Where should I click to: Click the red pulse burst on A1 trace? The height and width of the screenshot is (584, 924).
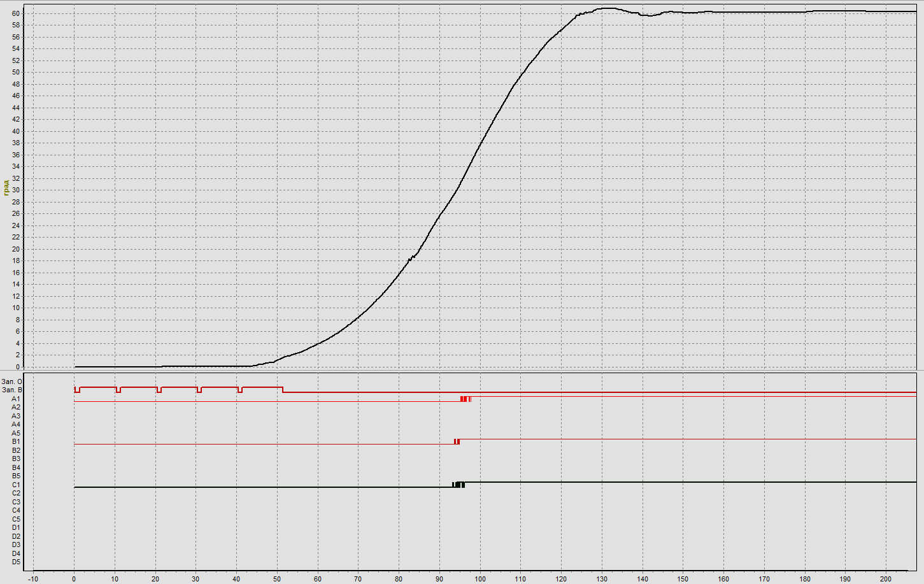point(466,399)
